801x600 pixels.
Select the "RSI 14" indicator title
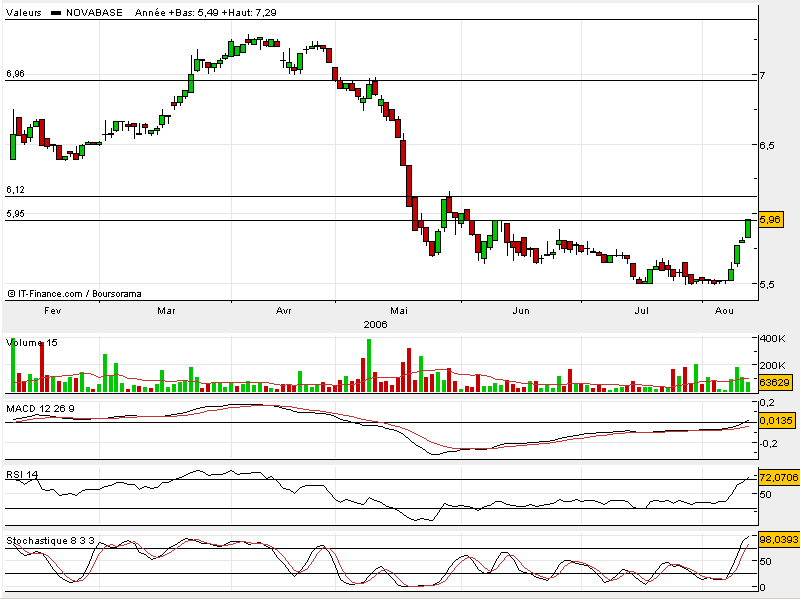[x=22, y=475]
